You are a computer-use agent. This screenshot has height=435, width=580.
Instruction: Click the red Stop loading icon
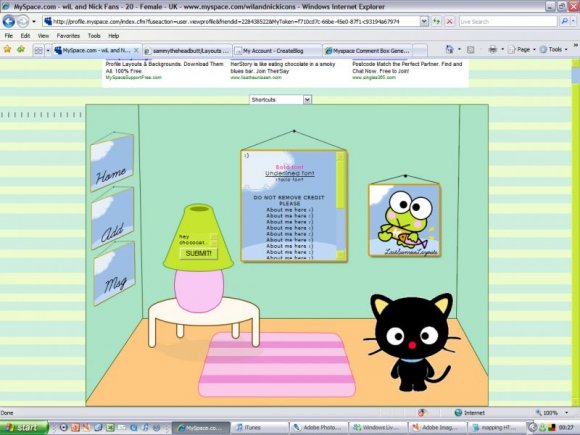(x=449, y=21)
